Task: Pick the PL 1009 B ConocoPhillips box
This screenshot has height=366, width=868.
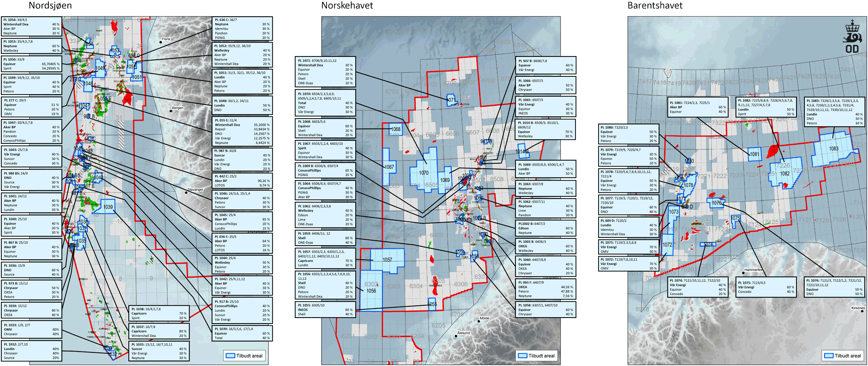Action: (x=325, y=170)
